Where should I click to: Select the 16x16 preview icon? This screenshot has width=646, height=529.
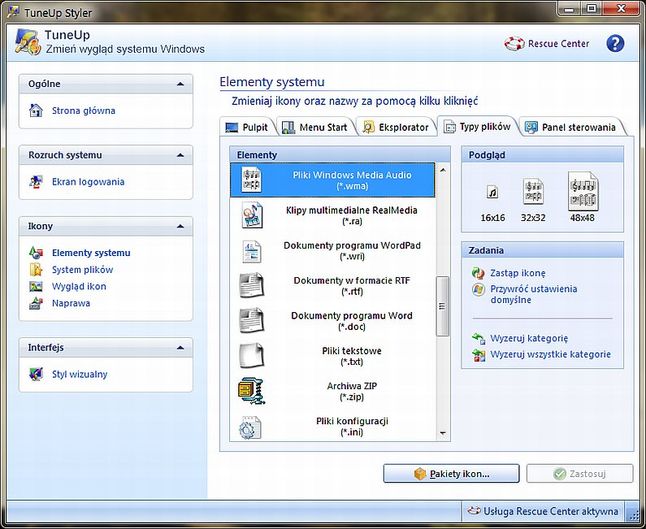[x=492, y=192]
